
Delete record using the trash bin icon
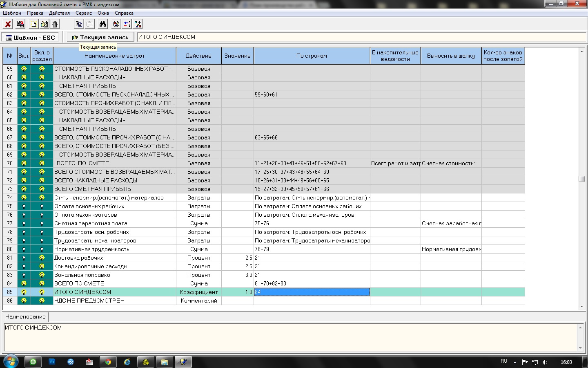(55, 24)
